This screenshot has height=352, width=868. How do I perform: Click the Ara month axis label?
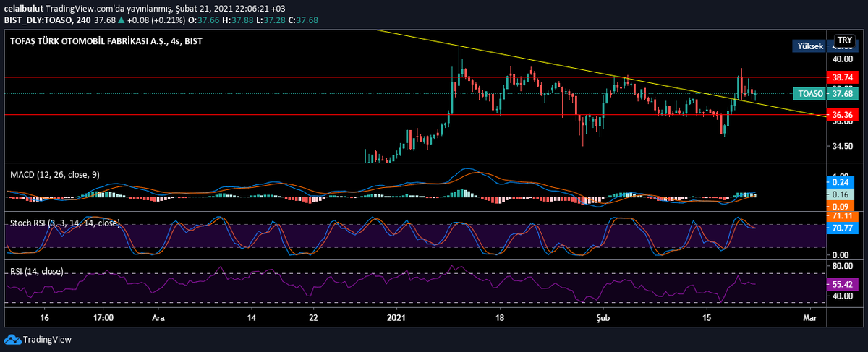click(x=158, y=317)
